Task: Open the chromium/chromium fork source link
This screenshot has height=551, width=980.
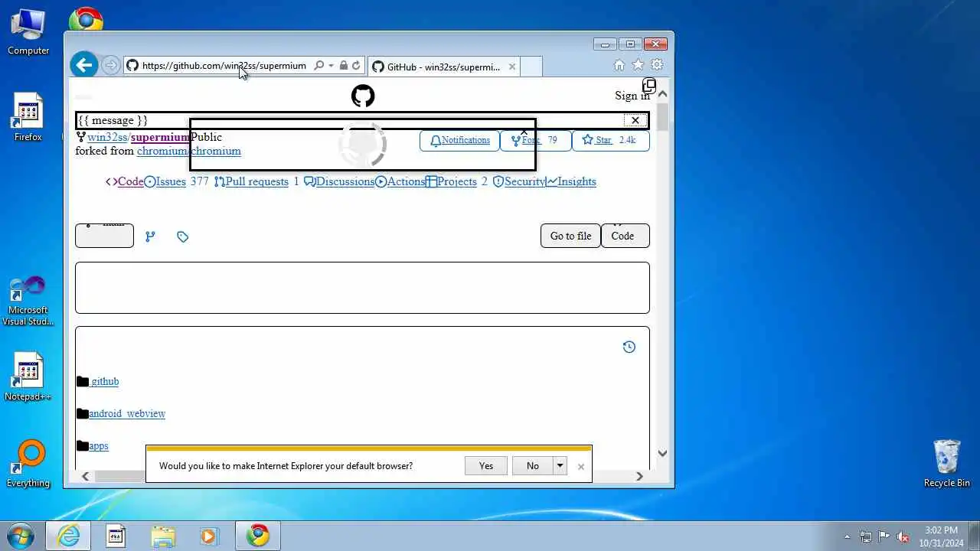Action: click(189, 151)
